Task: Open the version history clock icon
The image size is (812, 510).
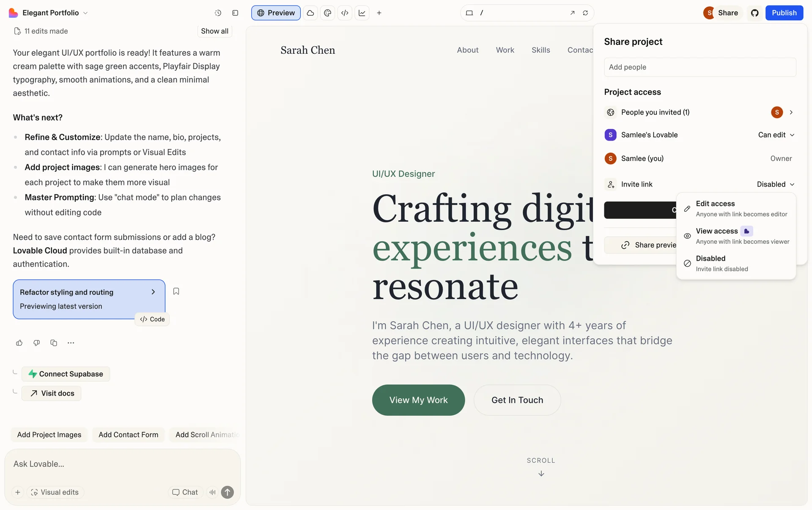Action: (218, 13)
